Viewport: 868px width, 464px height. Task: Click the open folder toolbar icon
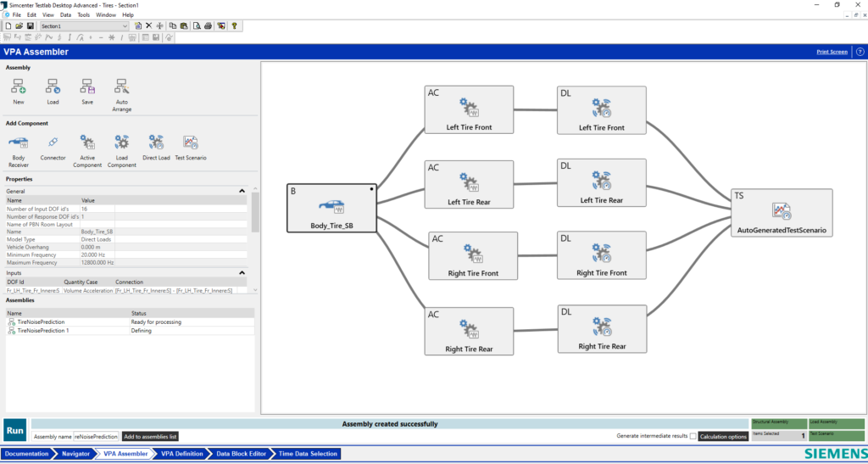[19, 26]
